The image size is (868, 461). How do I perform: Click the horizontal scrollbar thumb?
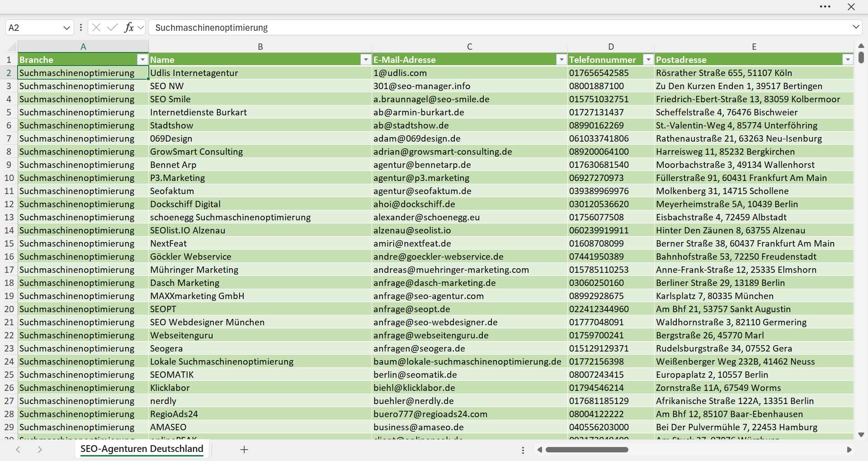tap(587, 450)
